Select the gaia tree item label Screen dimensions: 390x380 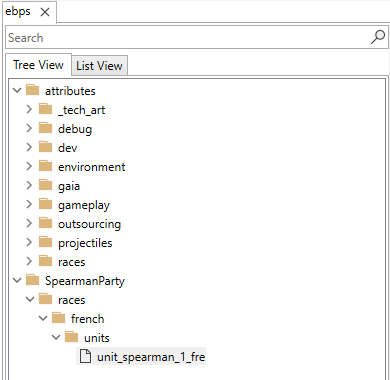69,186
